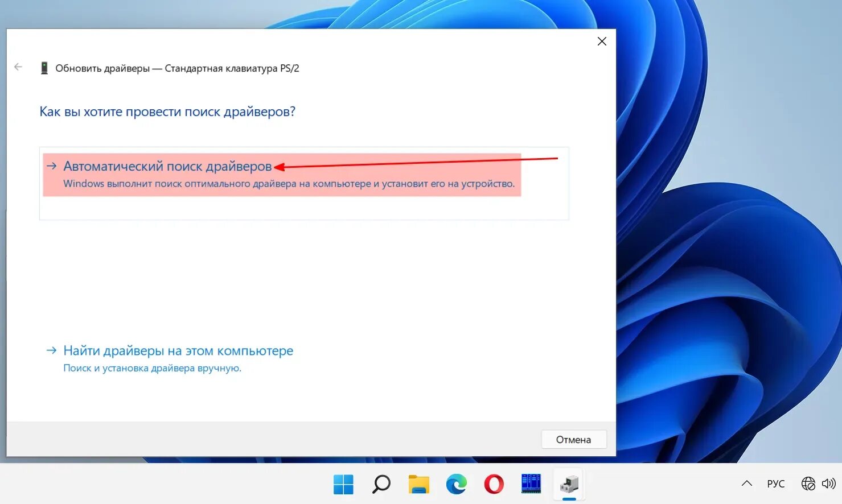Click the back arrow in the driver wizard
This screenshot has width=842, height=504.
[x=18, y=67]
